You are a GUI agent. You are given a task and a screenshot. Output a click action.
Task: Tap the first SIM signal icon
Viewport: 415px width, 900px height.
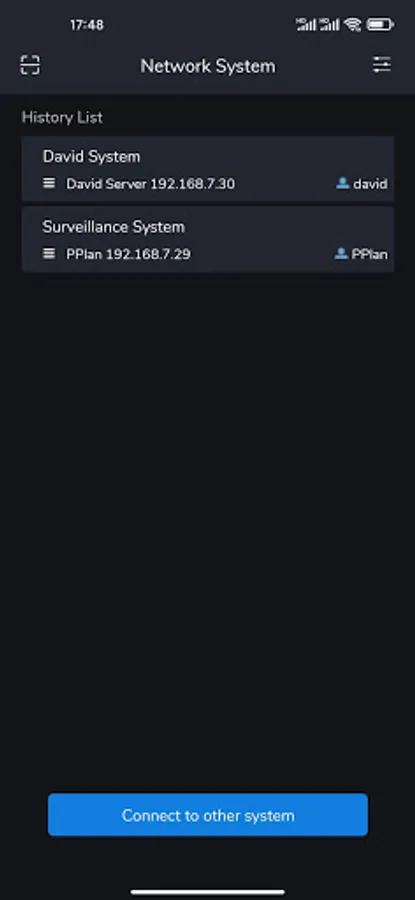coord(306,25)
